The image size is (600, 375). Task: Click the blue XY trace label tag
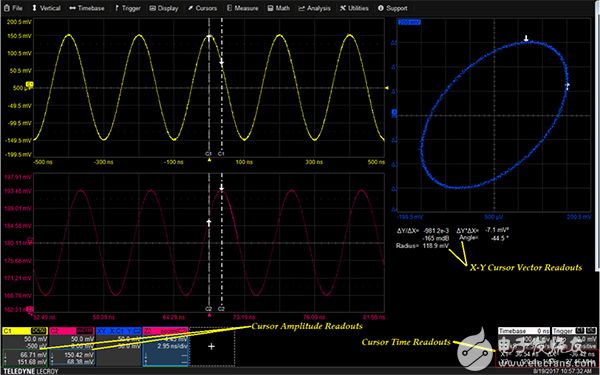click(409, 22)
